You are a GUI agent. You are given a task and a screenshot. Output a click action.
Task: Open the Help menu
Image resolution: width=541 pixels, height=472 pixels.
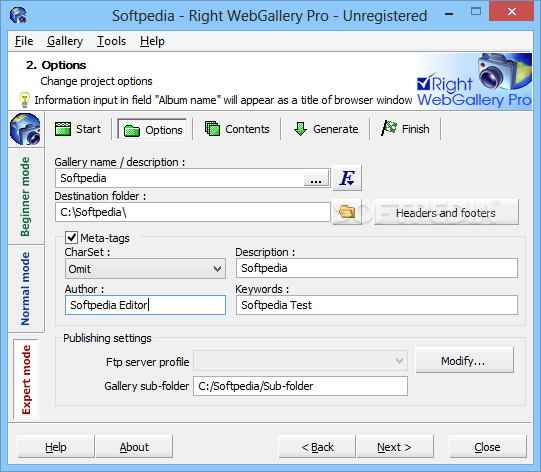tap(152, 41)
